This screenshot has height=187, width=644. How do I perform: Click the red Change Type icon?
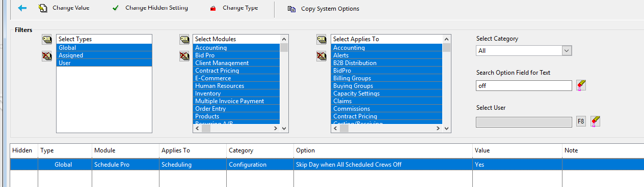pos(213,9)
